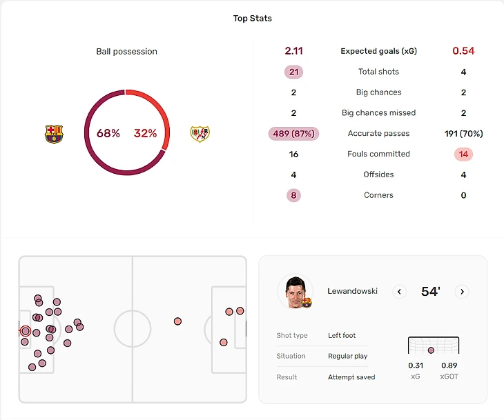
Task: Click the FC Barcelona crest beside possession chart
Action: tap(54, 134)
